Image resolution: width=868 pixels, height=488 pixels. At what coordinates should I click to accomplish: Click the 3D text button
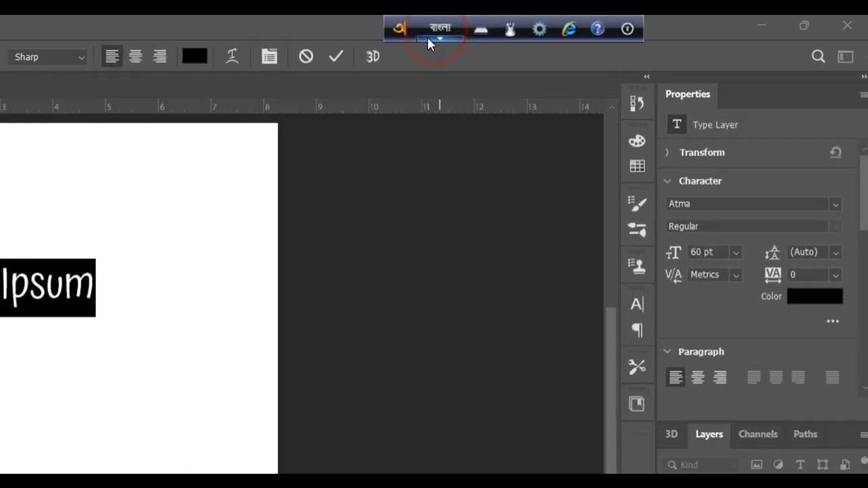coord(372,57)
